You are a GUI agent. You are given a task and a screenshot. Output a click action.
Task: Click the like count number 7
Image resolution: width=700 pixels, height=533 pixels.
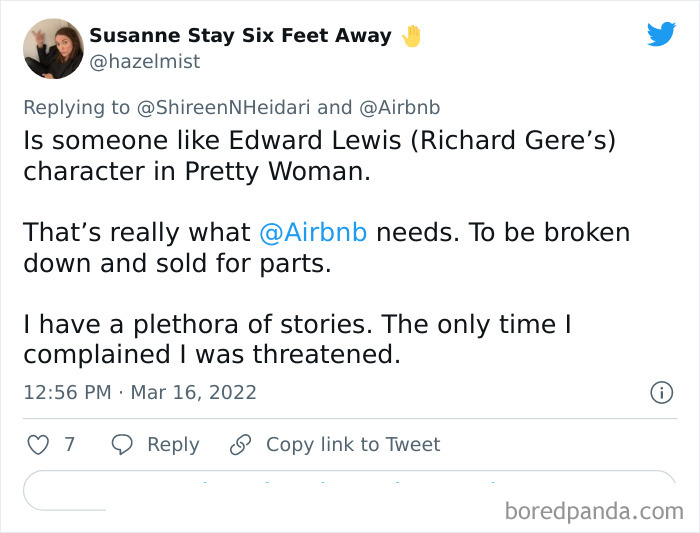coord(70,444)
